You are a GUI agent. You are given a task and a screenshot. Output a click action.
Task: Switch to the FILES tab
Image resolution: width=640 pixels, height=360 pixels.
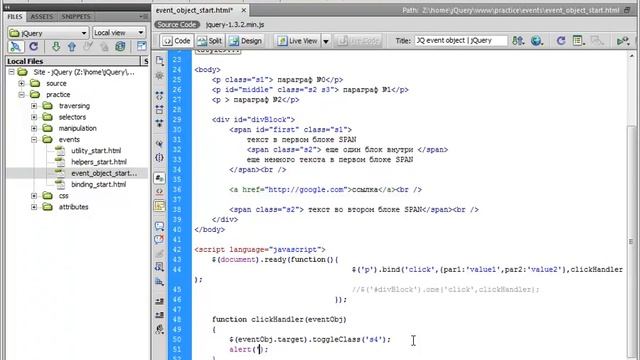(15, 17)
